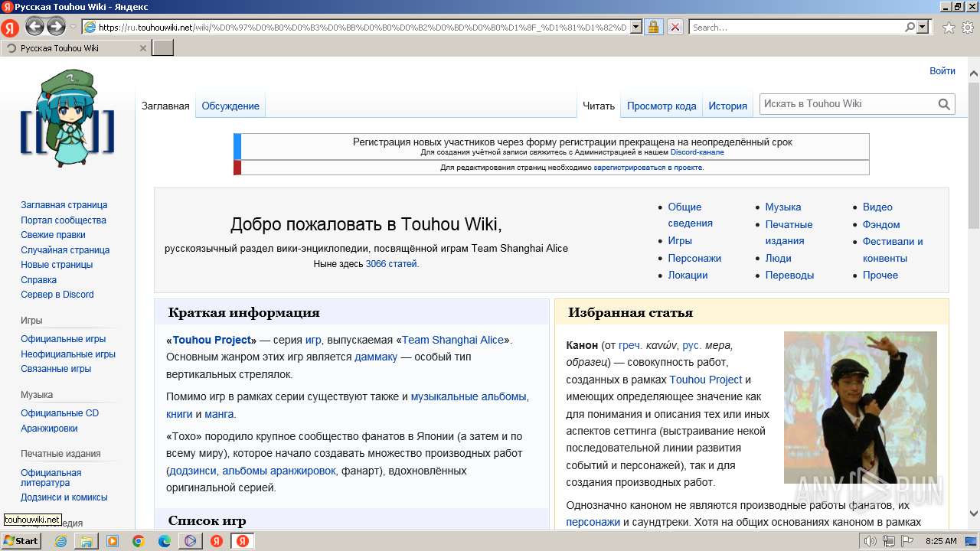The width and height of the screenshot is (980, 551).
Task: Open Аранжировки sidebar link
Action: (49, 429)
